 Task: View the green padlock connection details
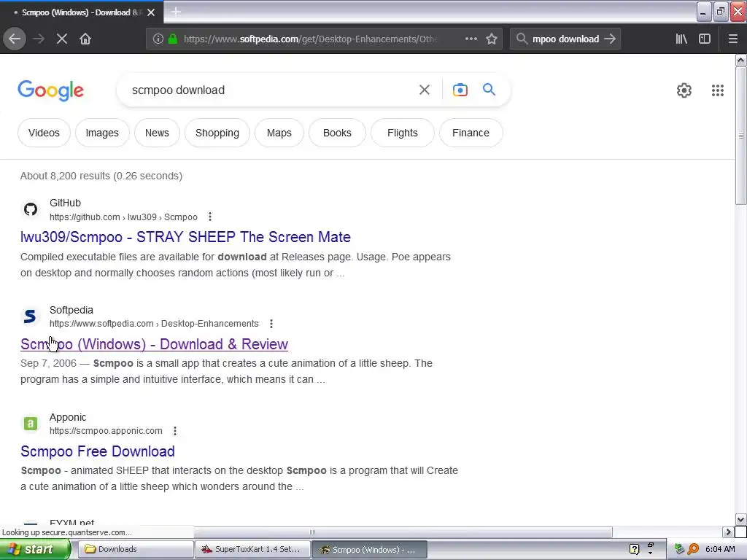point(173,39)
